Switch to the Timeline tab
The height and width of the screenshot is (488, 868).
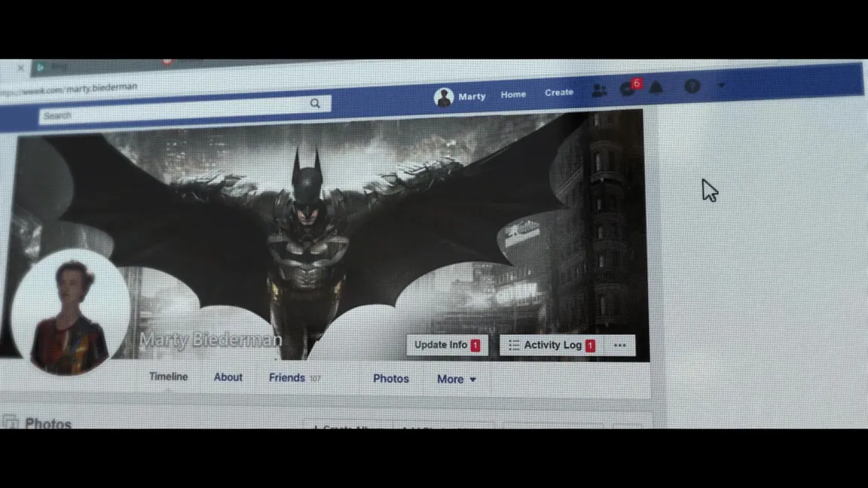click(x=168, y=377)
